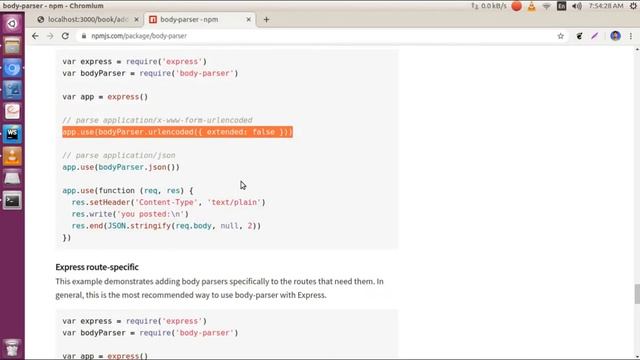The width and height of the screenshot is (640, 360).
Task: Click the address bar with npmjs.com URL
Action: click(x=318, y=36)
